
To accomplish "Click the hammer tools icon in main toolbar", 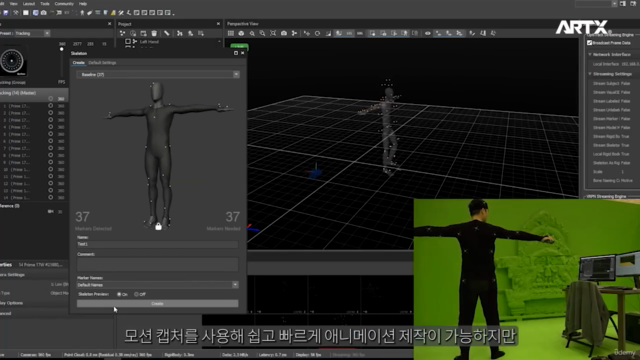I will [16, 13].
